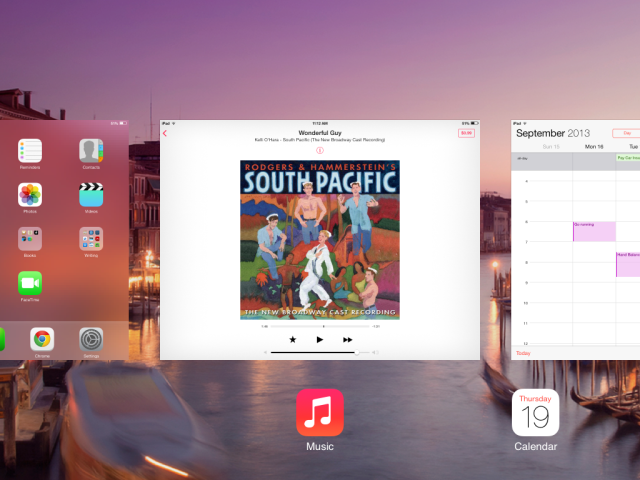Open Settings gear in the dock preview
The image size is (640, 480).
coord(91,339)
